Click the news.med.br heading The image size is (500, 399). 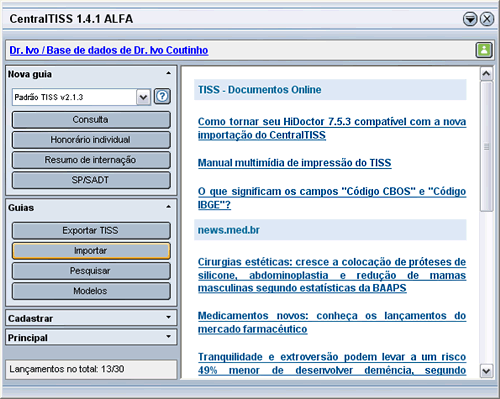click(228, 230)
